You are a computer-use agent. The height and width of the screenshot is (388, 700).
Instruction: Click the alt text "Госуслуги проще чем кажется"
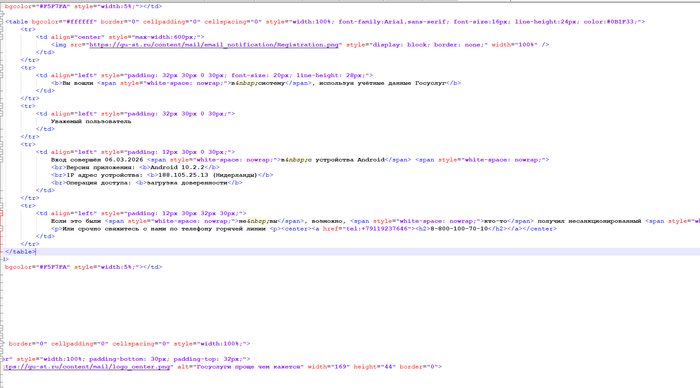pos(250,367)
